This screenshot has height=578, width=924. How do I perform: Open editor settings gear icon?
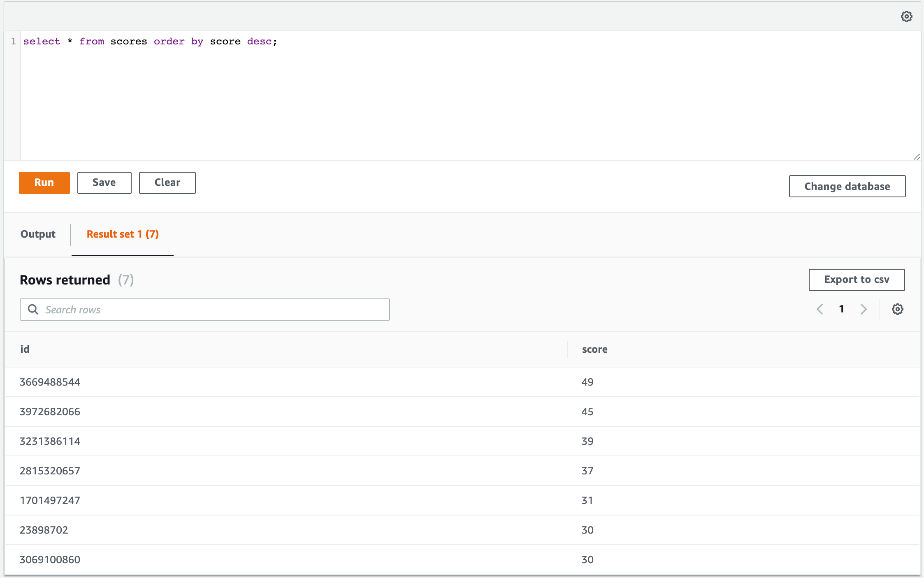pyautogui.click(x=906, y=16)
